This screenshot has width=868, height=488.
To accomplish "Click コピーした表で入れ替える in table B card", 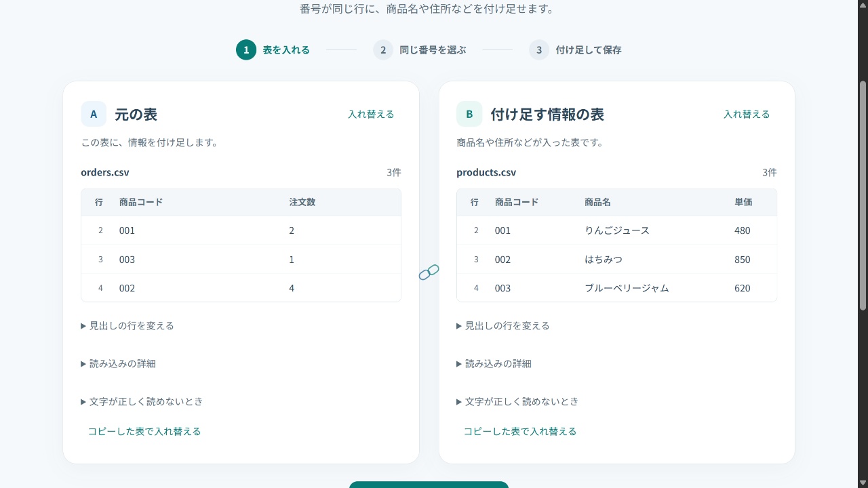I will coord(520,431).
